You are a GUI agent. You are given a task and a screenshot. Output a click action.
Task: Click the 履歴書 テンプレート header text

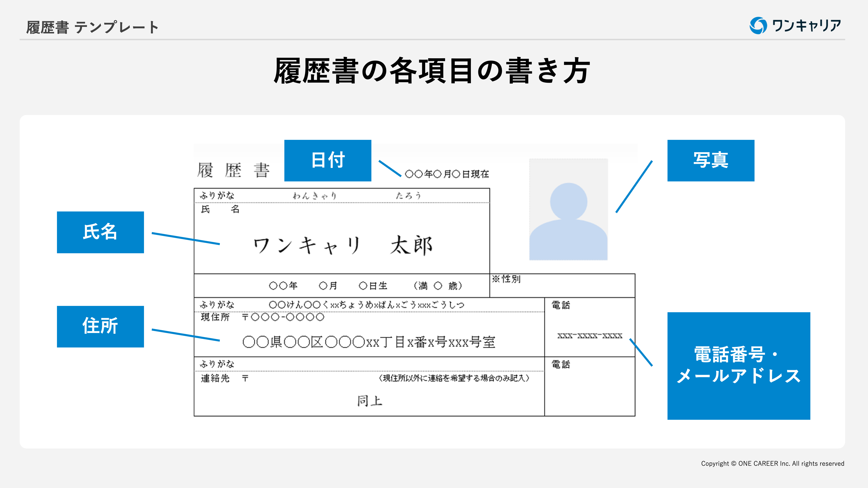(92, 27)
